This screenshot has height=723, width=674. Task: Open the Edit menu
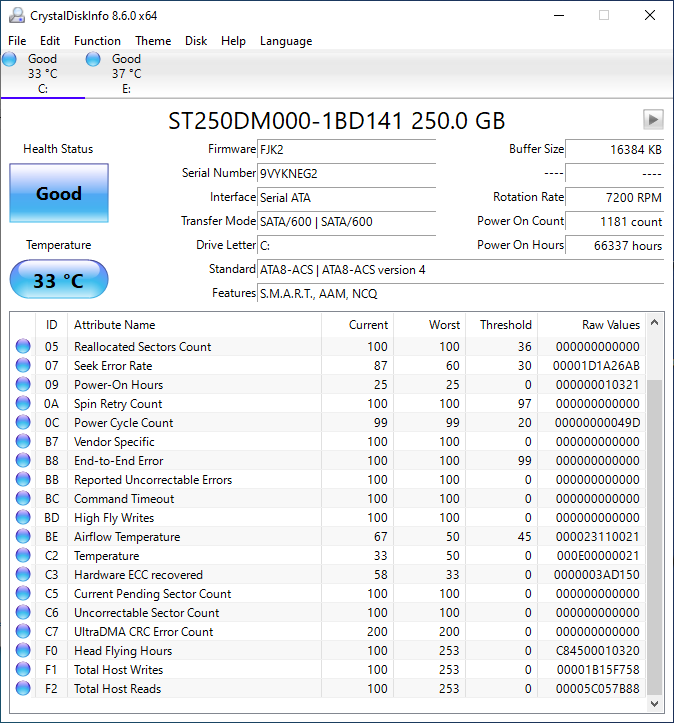point(50,41)
